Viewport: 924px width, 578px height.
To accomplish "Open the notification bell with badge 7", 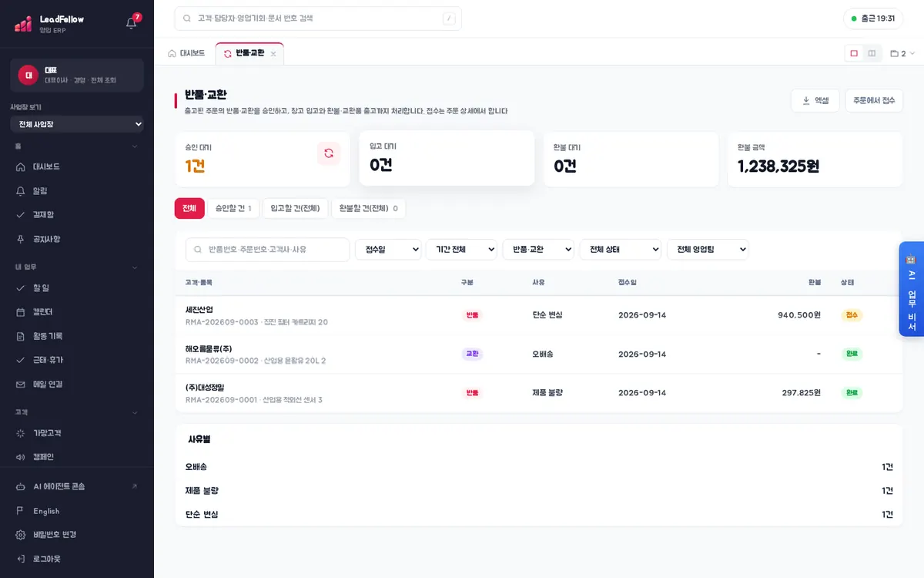I will pos(132,22).
